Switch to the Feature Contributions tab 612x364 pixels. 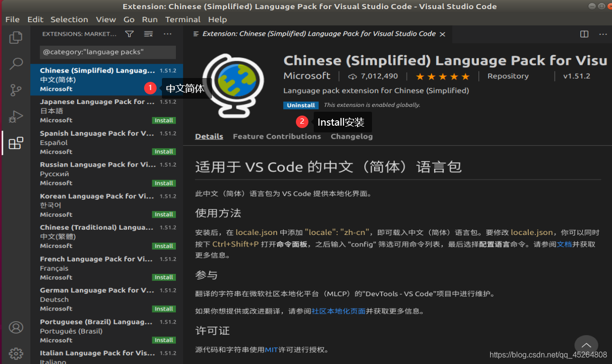tap(277, 136)
